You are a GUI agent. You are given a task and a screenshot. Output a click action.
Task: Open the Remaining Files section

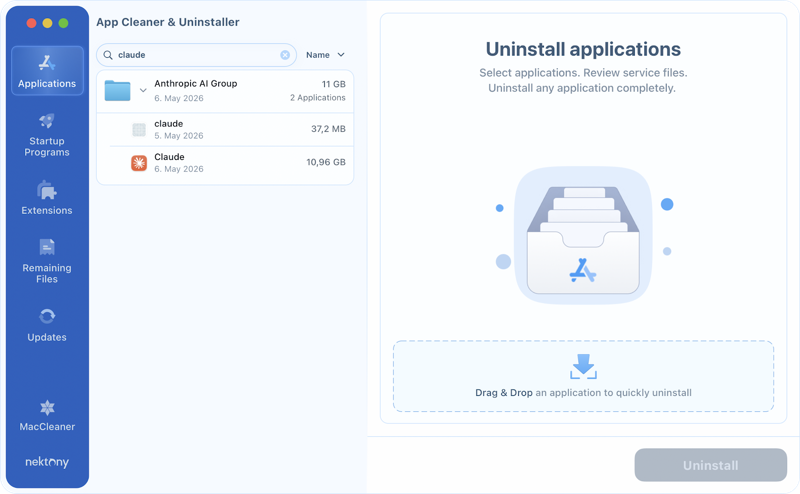tap(47, 261)
